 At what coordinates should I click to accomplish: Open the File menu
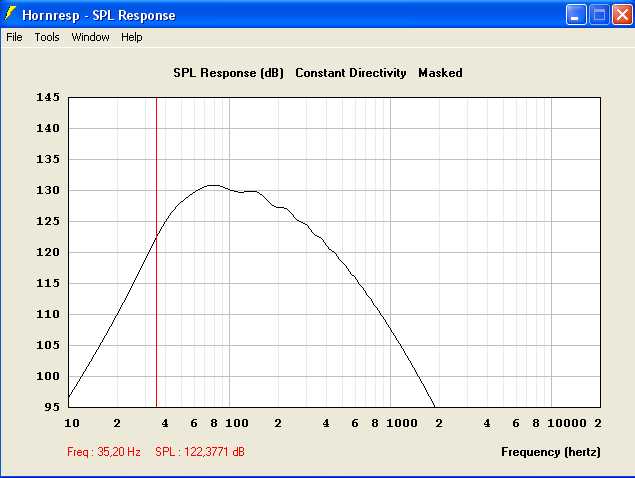tap(14, 37)
